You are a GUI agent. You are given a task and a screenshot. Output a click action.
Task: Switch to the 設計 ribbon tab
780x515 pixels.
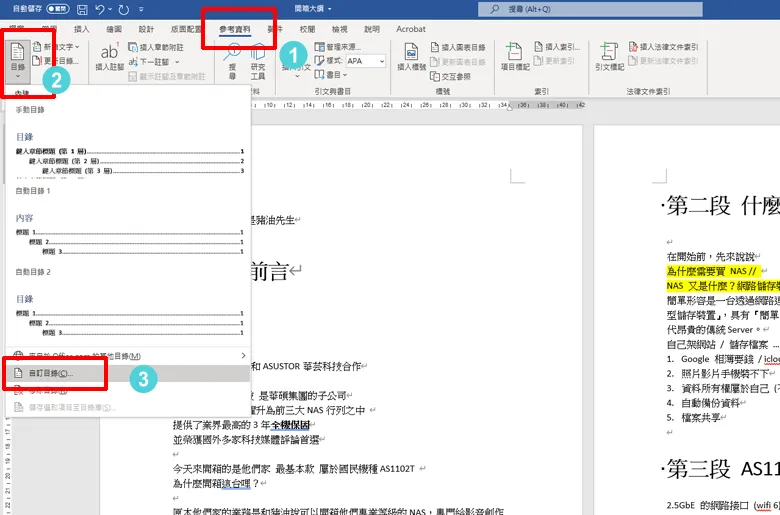click(x=146, y=29)
